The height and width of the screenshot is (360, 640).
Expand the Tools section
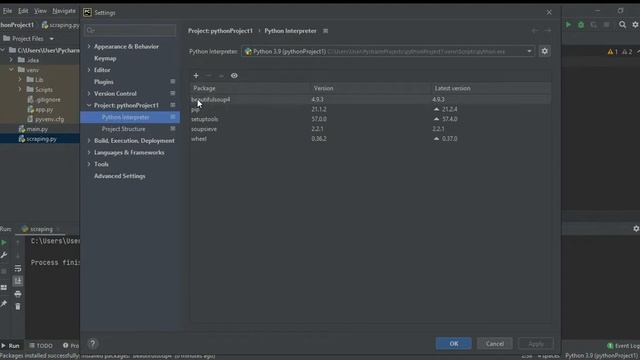[x=89, y=164]
